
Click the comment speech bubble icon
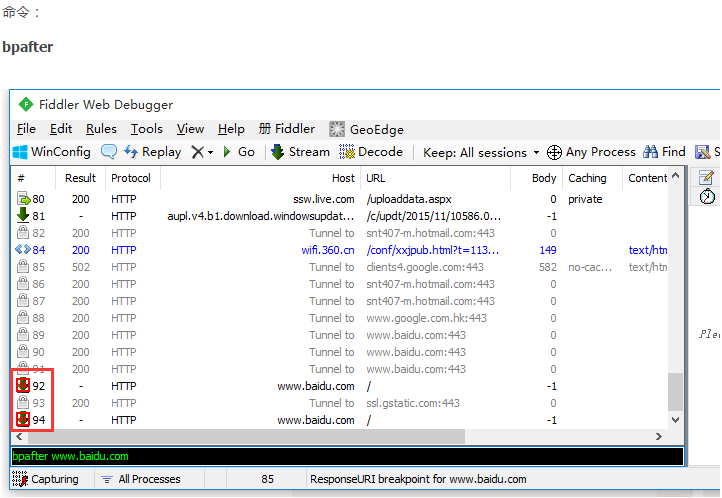109,151
